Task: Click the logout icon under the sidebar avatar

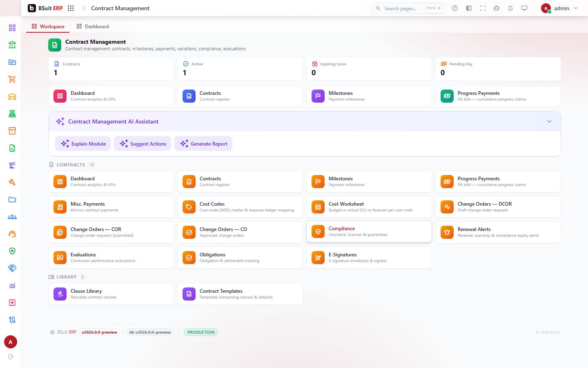Action: [11, 357]
